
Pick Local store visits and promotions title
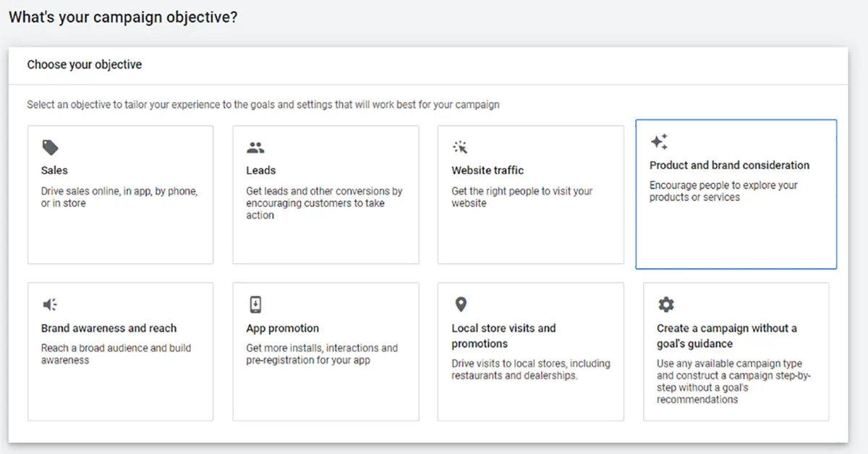503,336
